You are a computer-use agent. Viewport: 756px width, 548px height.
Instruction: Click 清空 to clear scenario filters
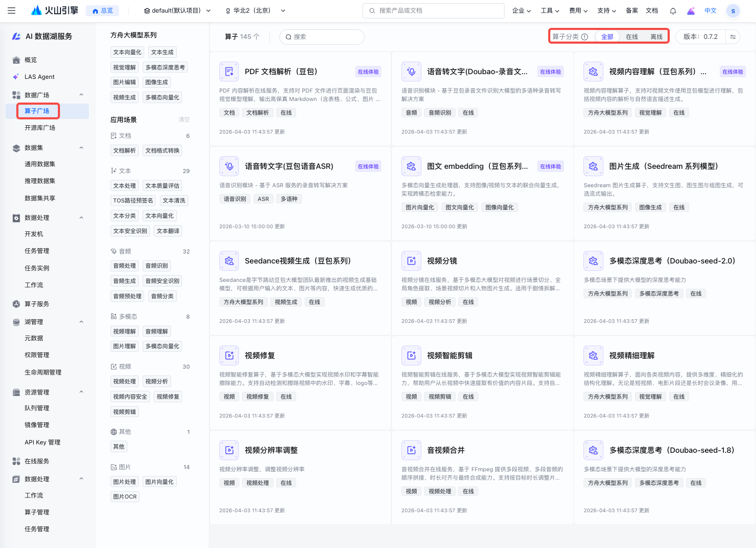click(x=184, y=120)
